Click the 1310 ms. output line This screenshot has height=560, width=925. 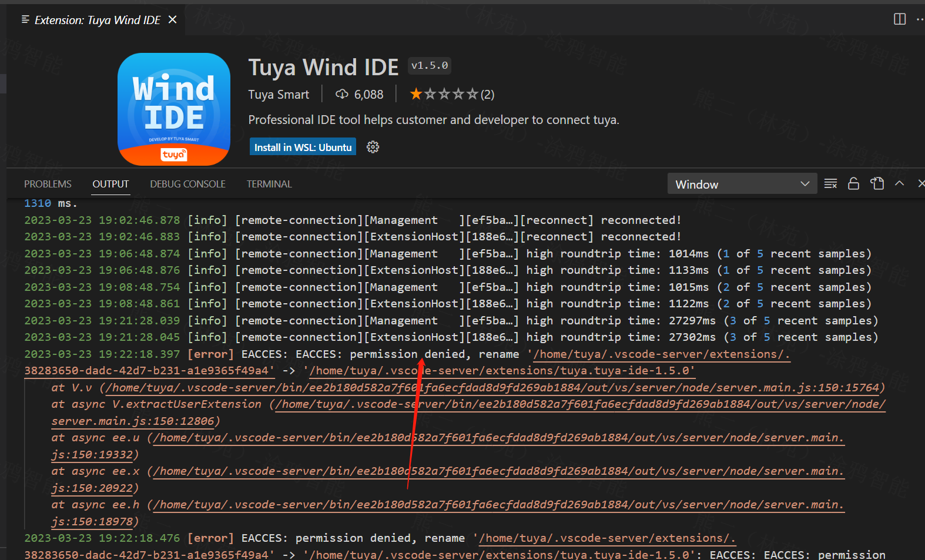pyautogui.click(x=51, y=203)
